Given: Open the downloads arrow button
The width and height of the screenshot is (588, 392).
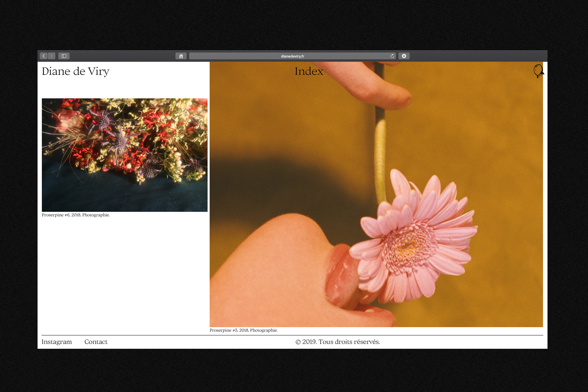Looking at the screenshot, I should point(404,56).
